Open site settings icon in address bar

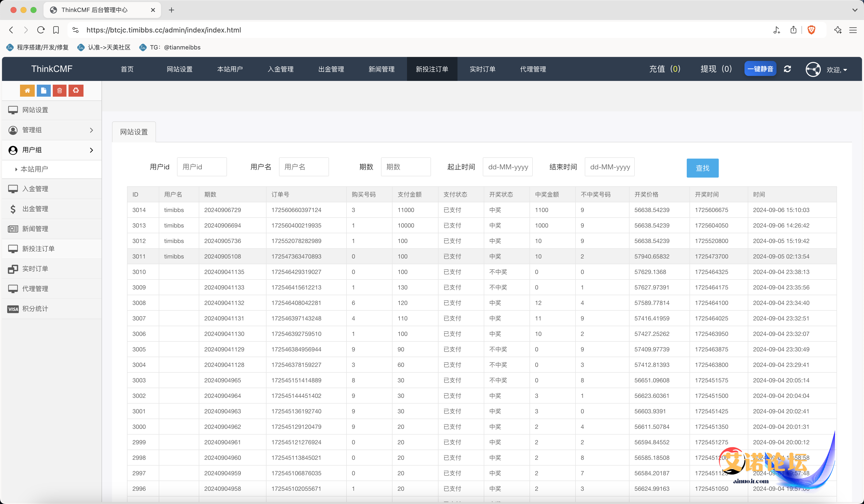tap(76, 30)
